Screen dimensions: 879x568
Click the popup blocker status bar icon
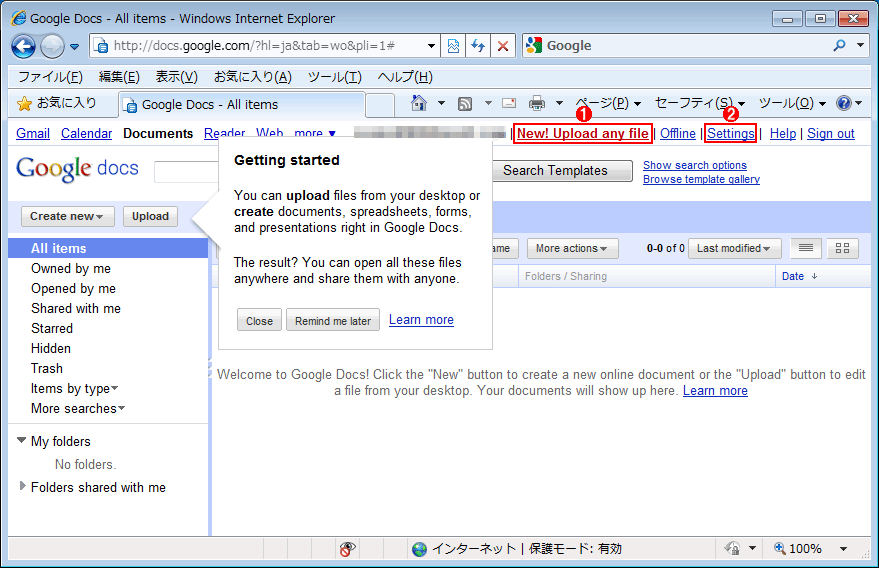(x=347, y=549)
